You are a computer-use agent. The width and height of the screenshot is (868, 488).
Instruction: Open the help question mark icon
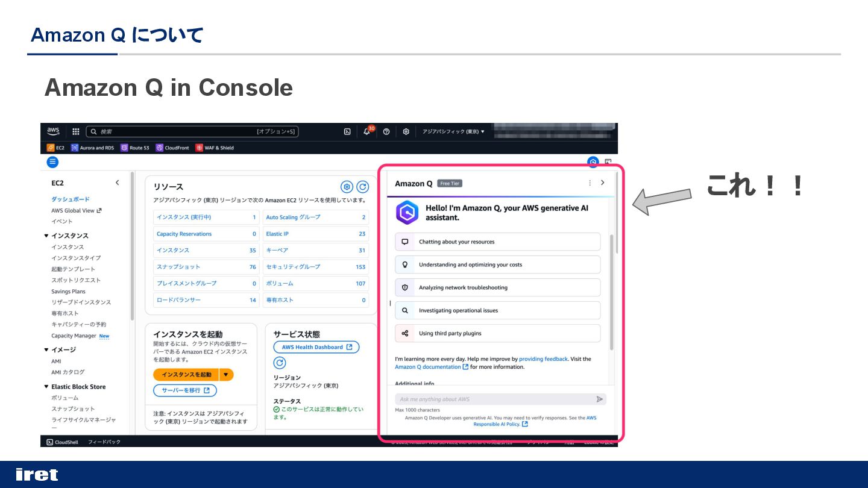(x=386, y=131)
